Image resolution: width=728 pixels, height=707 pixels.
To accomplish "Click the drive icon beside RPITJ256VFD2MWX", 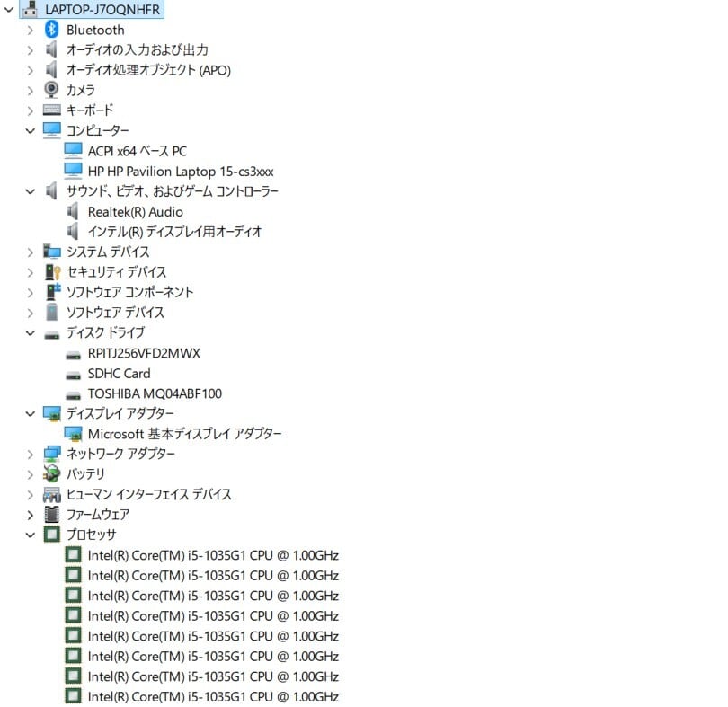I will pyautogui.click(x=73, y=356).
